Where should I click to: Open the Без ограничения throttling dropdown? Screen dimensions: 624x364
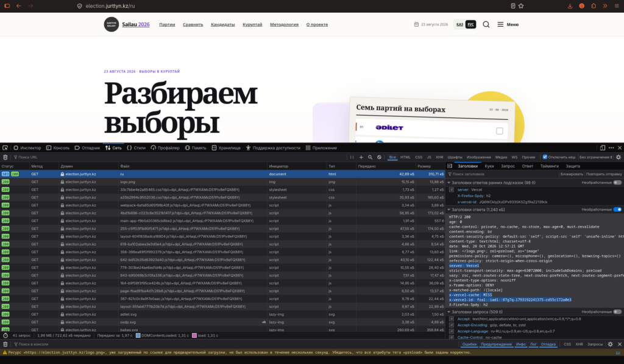(x=596, y=157)
